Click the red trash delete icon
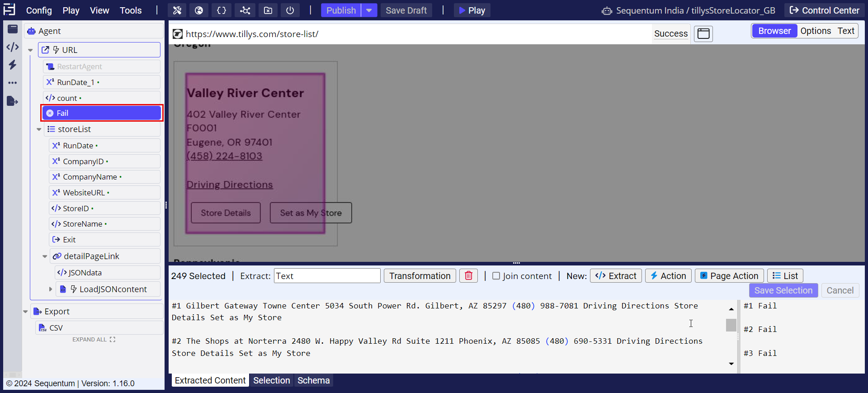The width and height of the screenshot is (868, 393). pyautogui.click(x=469, y=276)
